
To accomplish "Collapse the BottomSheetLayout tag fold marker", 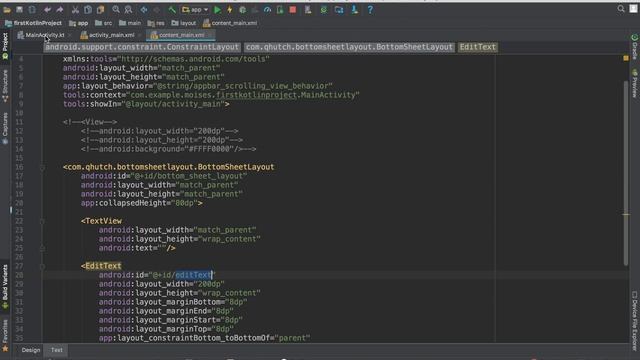I will pos(42,167).
